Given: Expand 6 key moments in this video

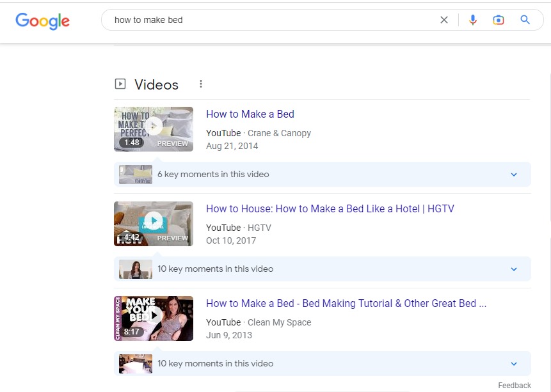Looking at the screenshot, I should [x=514, y=175].
